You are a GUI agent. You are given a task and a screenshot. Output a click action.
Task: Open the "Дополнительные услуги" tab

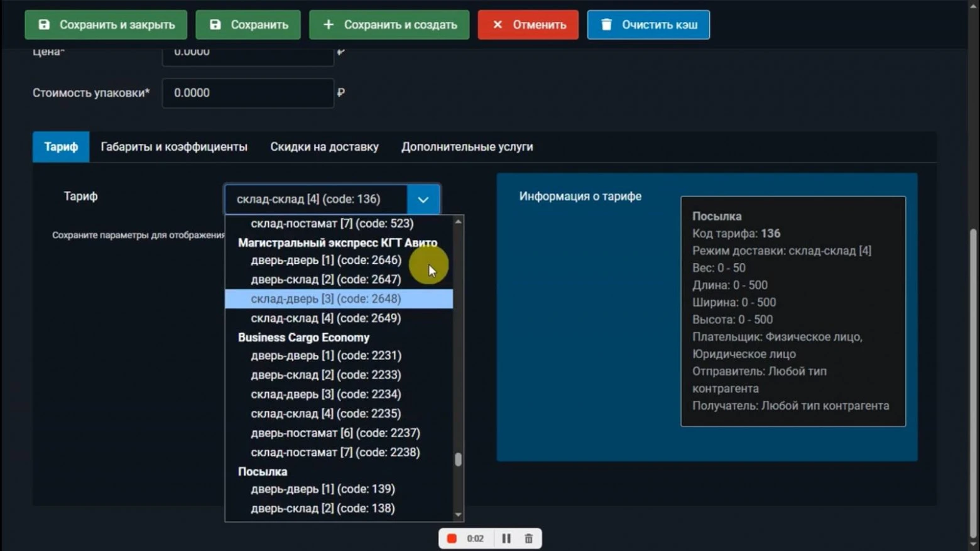(x=467, y=147)
